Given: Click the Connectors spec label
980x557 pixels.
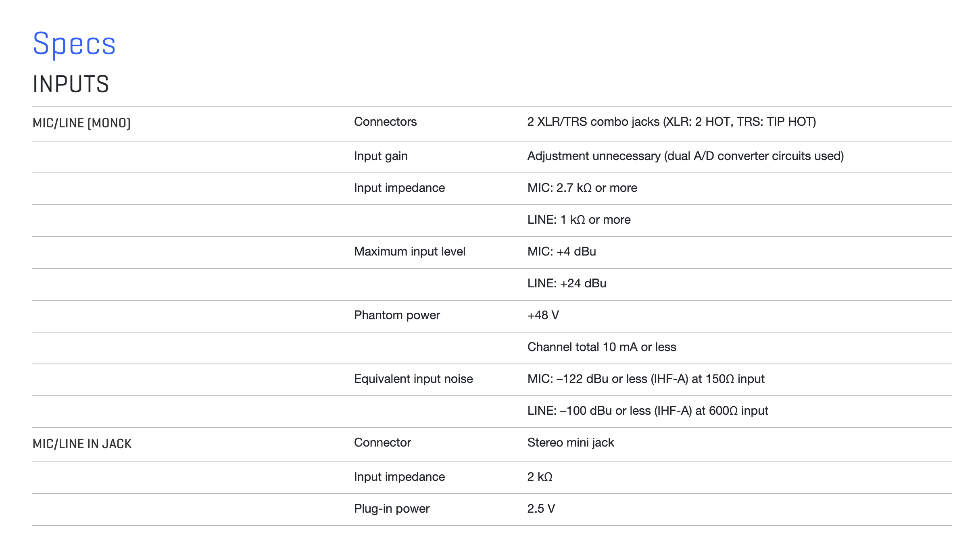Looking at the screenshot, I should click(385, 122).
